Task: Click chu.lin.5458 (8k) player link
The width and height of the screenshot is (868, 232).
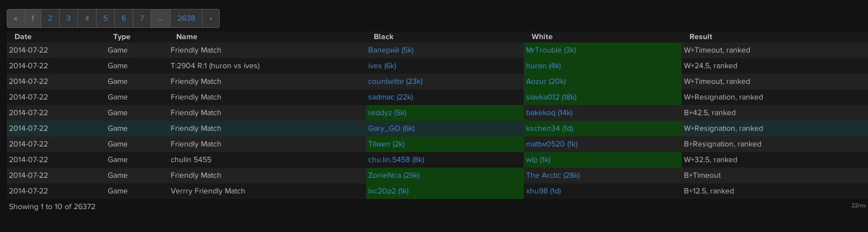Action: 396,160
